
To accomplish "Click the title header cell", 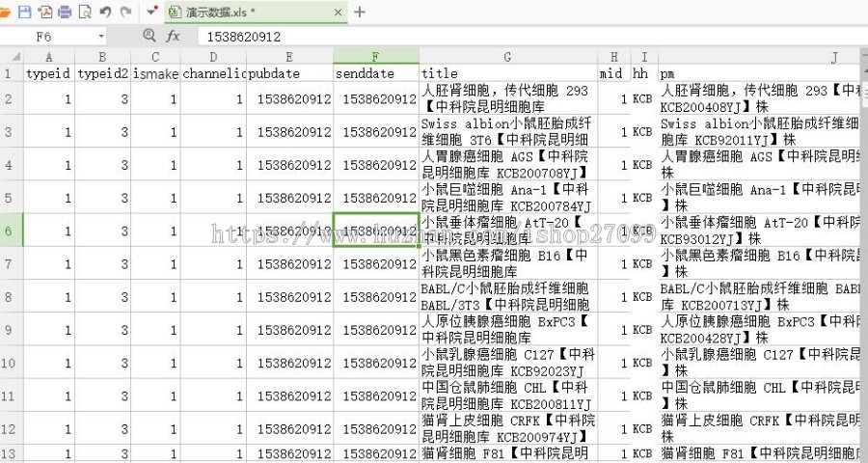I will point(507,73).
